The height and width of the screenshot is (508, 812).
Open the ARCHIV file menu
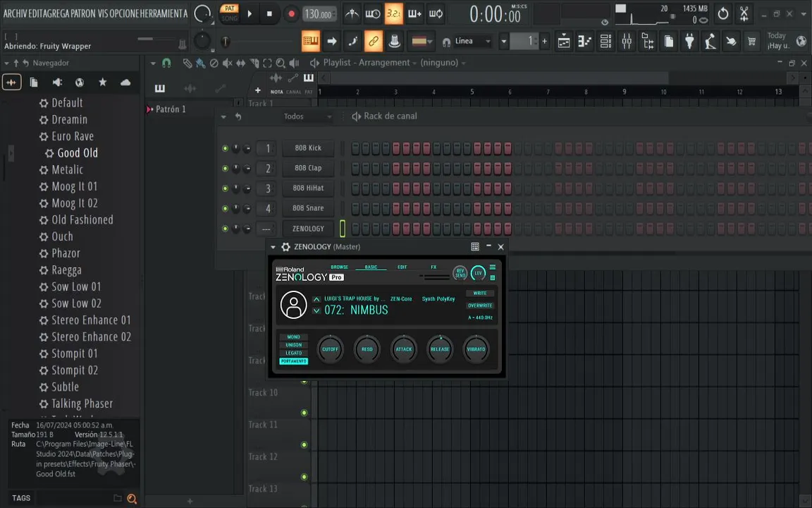click(15, 14)
